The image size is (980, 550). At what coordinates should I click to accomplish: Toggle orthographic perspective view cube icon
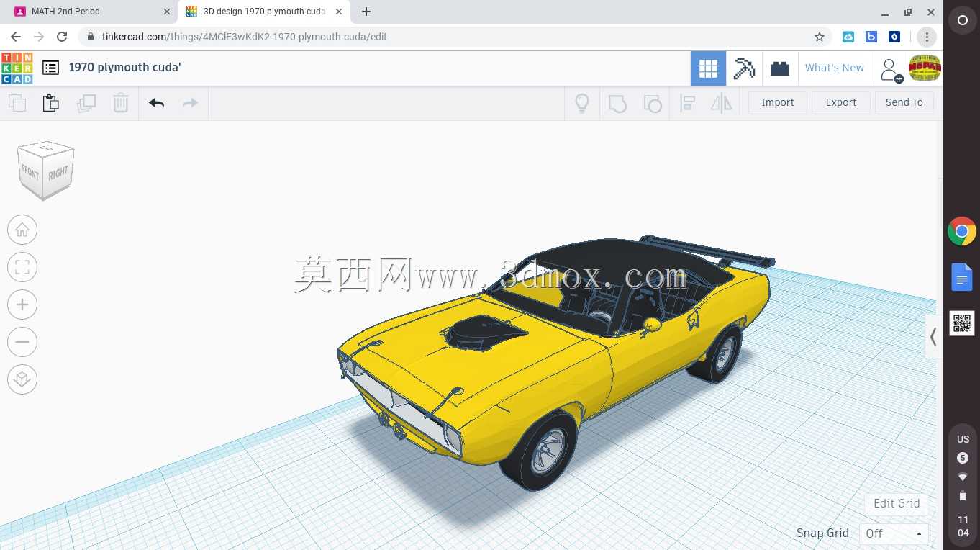(22, 379)
